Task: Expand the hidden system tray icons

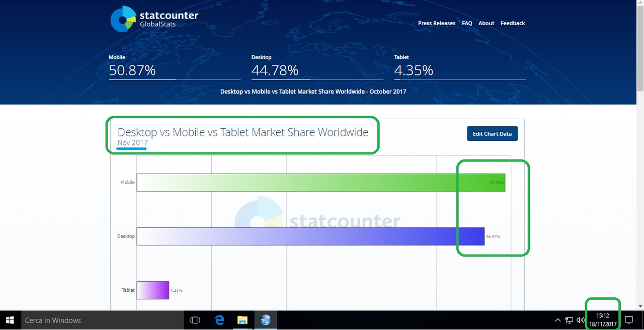Action: tap(557, 320)
